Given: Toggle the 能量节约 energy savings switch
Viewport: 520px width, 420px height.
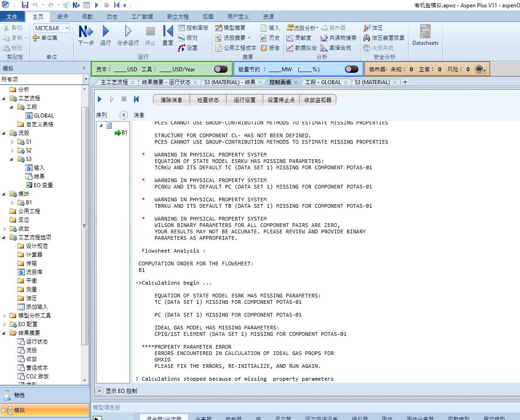Looking at the screenshot, I should tap(351, 69).
